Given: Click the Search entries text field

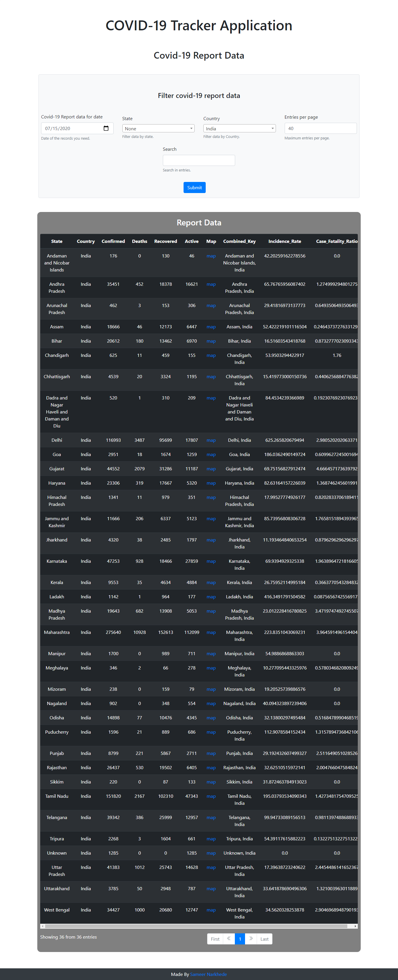Looking at the screenshot, I should click(x=199, y=160).
